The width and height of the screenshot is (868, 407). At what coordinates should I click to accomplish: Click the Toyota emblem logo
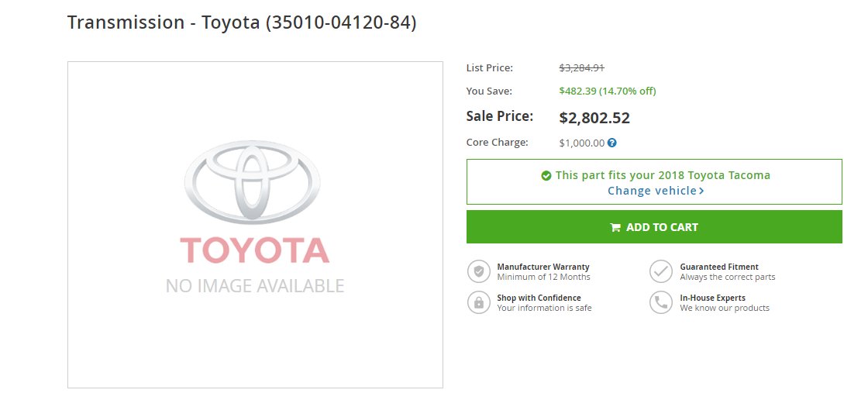click(253, 181)
